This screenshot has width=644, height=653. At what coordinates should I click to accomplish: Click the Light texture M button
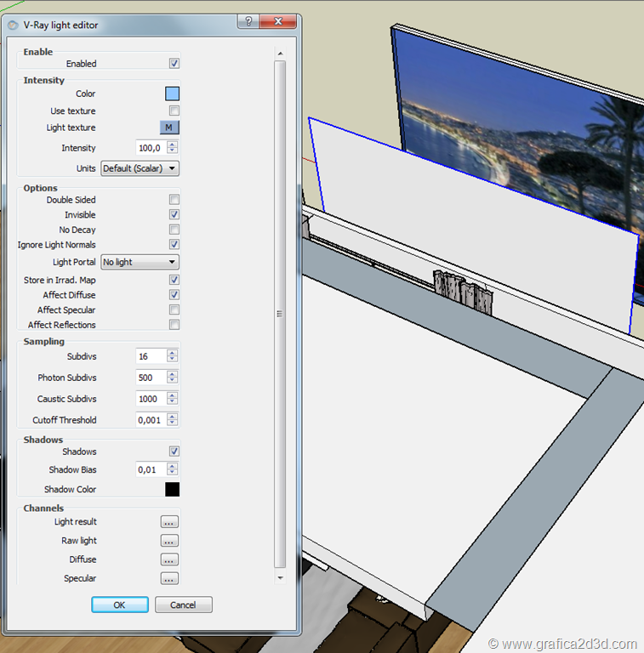pyautogui.click(x=169, y=128)
